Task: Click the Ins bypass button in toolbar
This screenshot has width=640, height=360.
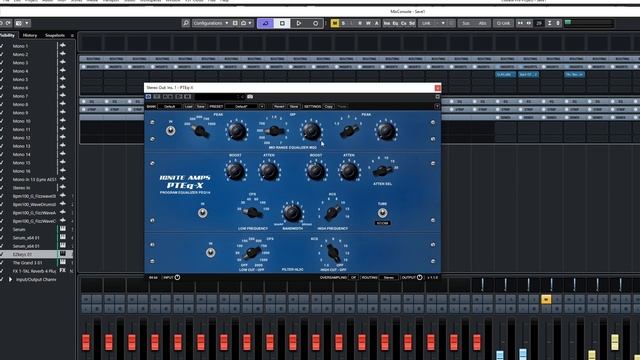Action: [387, 23]
